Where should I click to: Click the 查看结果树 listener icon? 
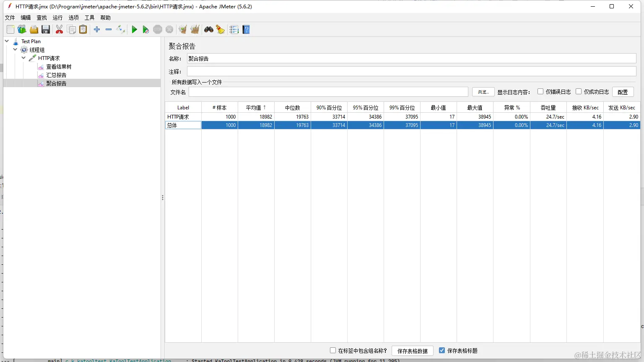tap(41, 67)
